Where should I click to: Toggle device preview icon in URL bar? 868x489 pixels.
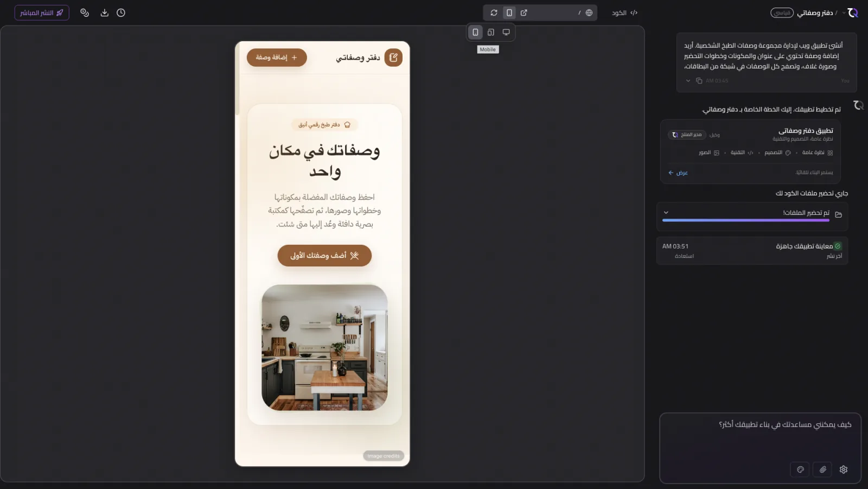coord(509,12)
